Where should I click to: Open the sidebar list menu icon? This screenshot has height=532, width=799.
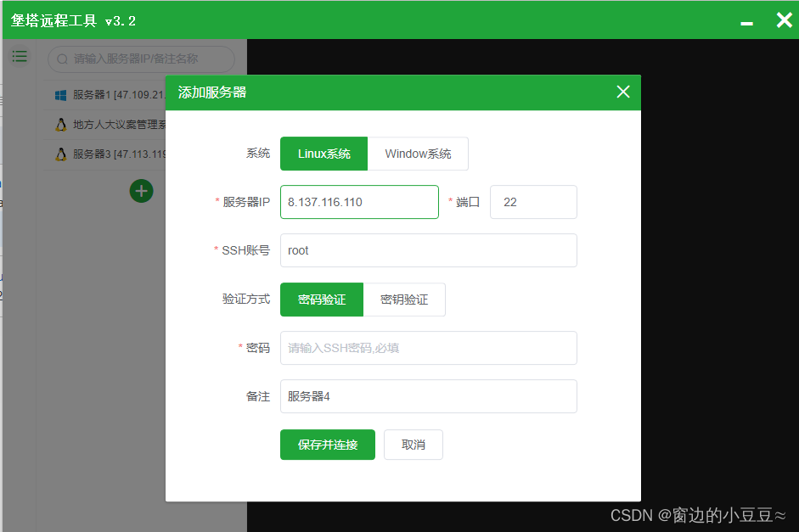click(x=20, y=57)
